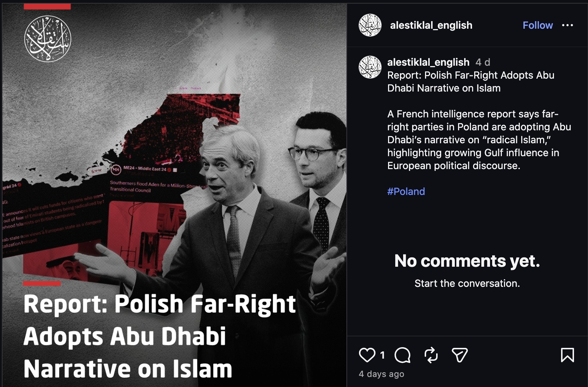Image resolution: width=588 pixels, height=387 pixels.
Task: Share post via paper plane icon
Action: [459, 355]
